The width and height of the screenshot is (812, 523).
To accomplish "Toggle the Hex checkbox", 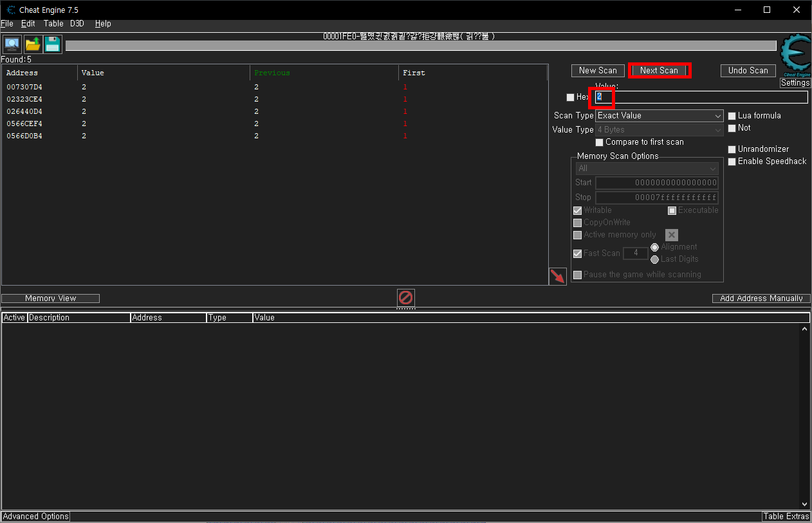I will (x=570, y=97).
